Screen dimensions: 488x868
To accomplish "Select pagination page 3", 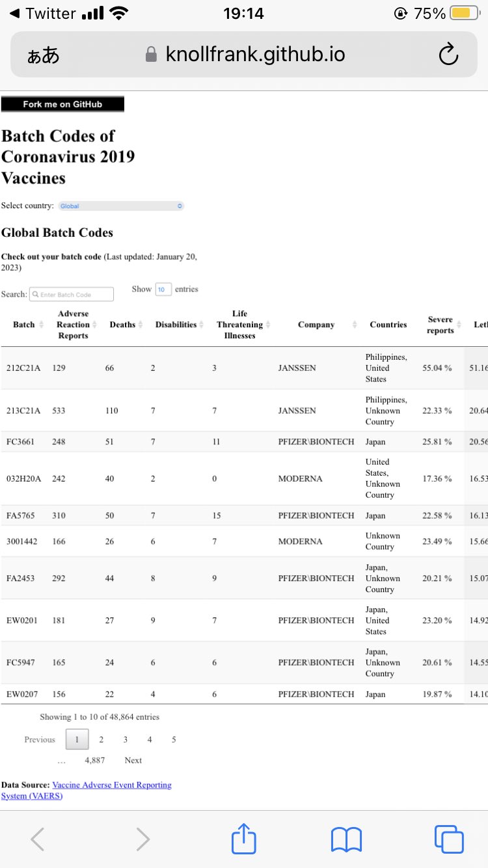I will pos(125,739).
